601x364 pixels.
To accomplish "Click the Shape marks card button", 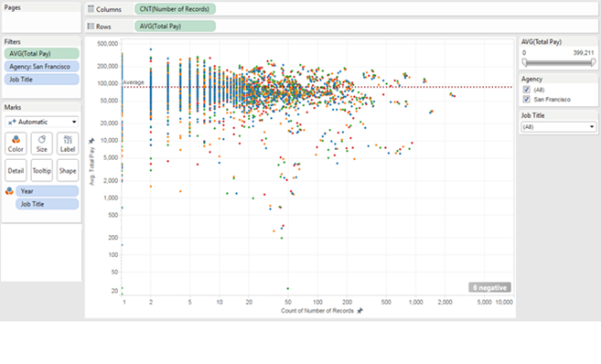I will click(x=68, y=170).
